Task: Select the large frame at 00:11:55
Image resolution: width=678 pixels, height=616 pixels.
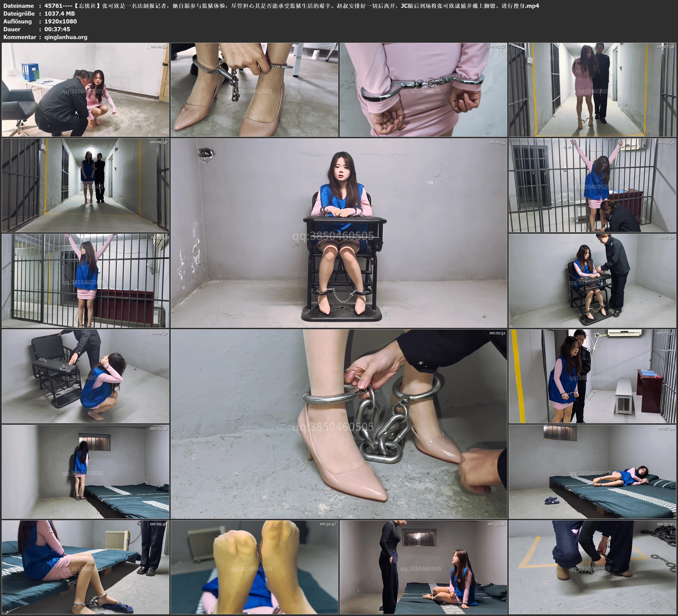Action: pyautogui.click(x=339, y=233)
